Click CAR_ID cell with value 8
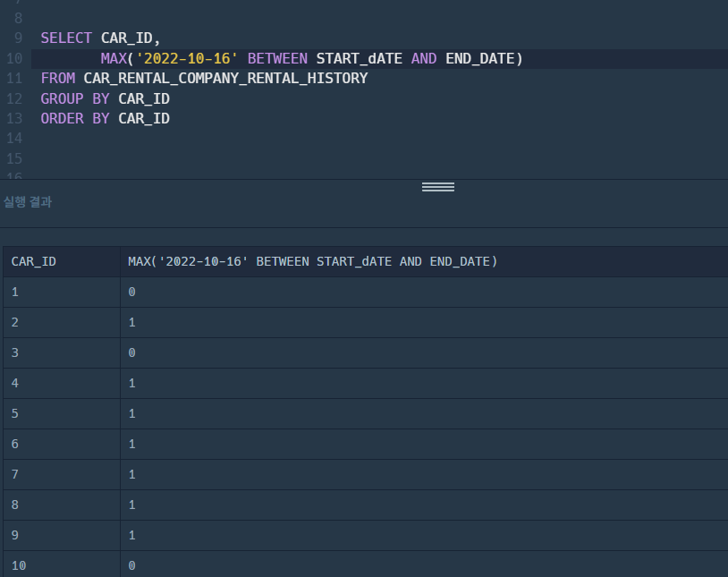728x577 pixels. [62, 505]
